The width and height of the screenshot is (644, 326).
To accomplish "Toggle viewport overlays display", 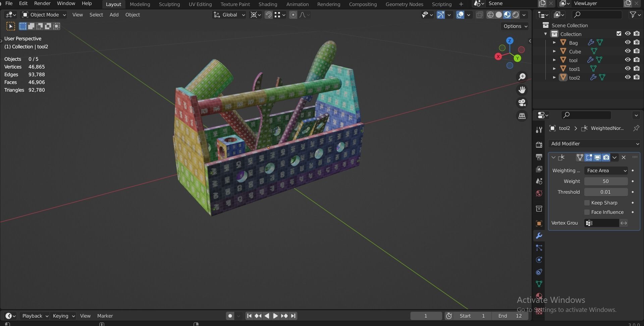I will tap(460, 15).
